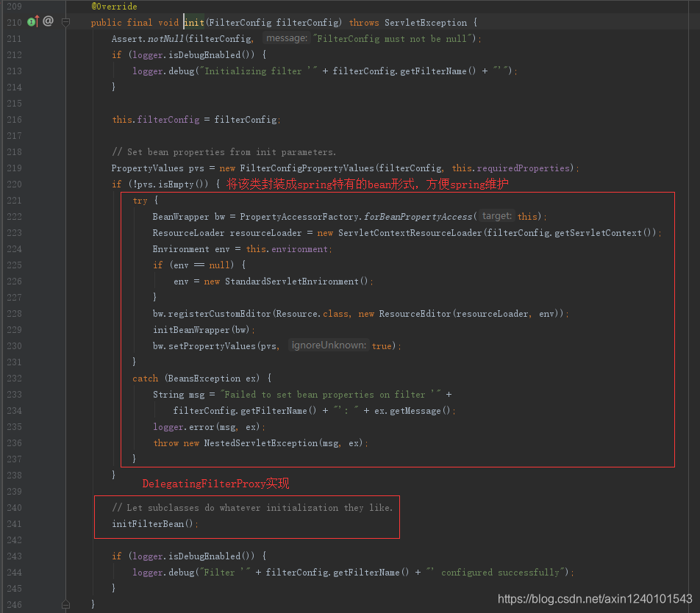The height and width of the screenshot is (613, 700).
Task: Click pvs.isEmpty() on line 220
Action: pos(170,184)
